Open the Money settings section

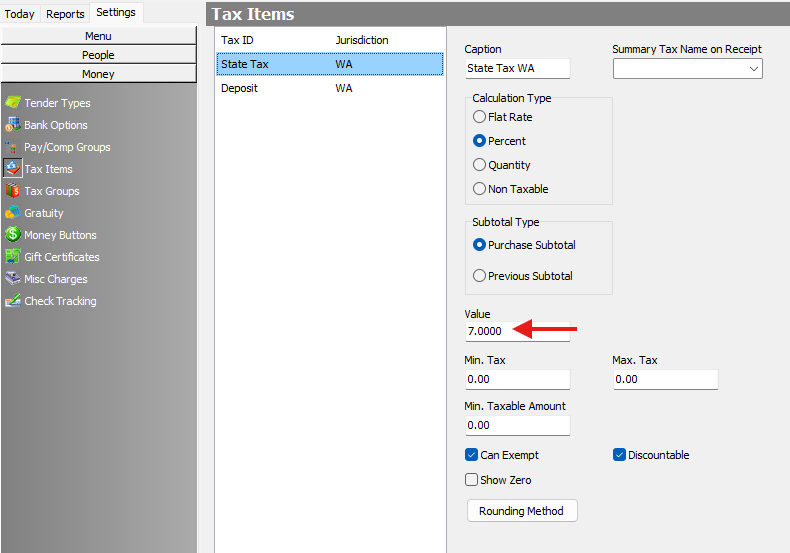point(99,74)
